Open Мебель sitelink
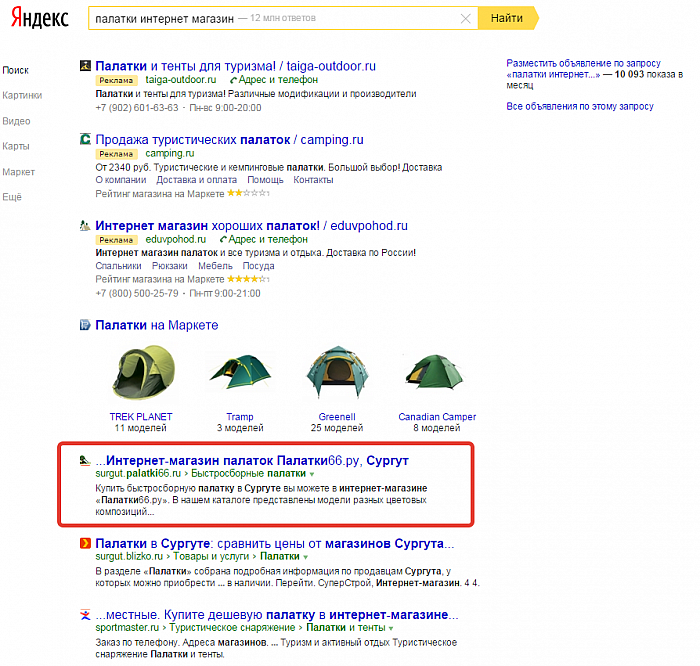Image resolution: width=700 pixels, height=666 pixels. point(215,266)
